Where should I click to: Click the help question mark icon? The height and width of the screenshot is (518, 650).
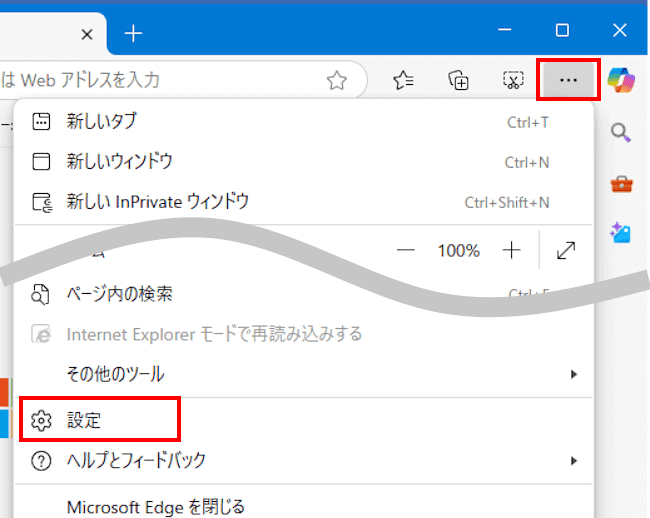(x=41, y=461)
